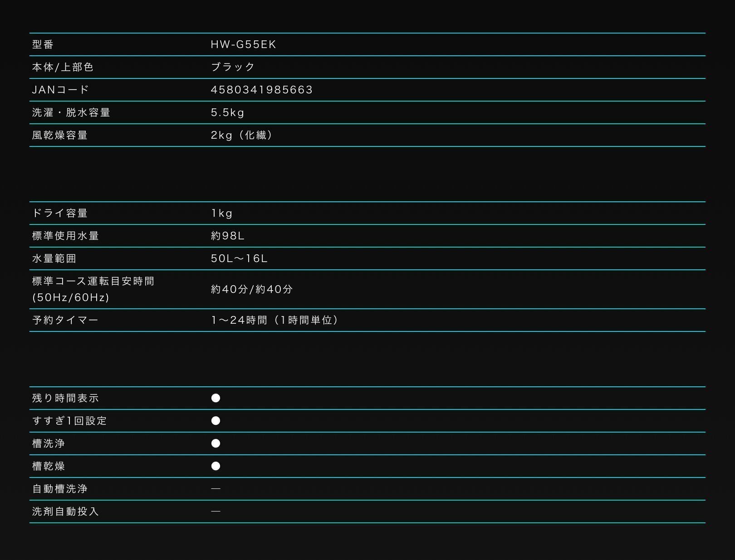The image size is (735, 560).
Task: Click the white dot for 残り時間表示
Action: tap(216, 398)
